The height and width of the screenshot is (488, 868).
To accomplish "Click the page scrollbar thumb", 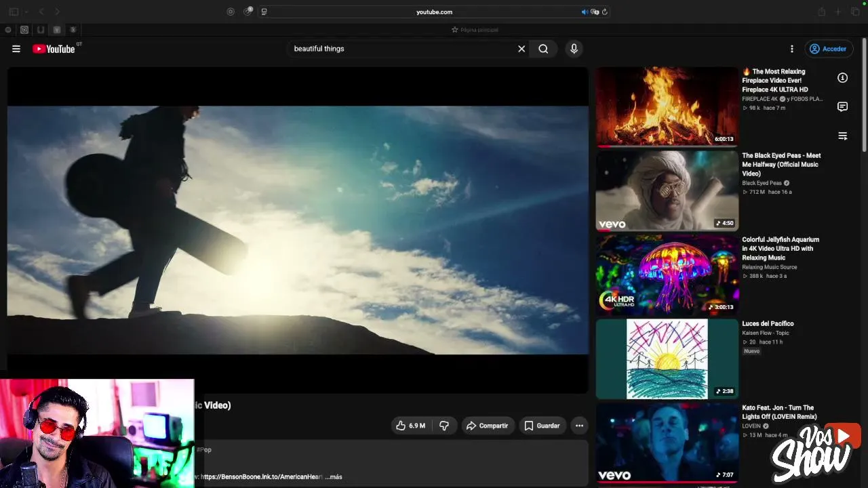I will pos(864,95).
